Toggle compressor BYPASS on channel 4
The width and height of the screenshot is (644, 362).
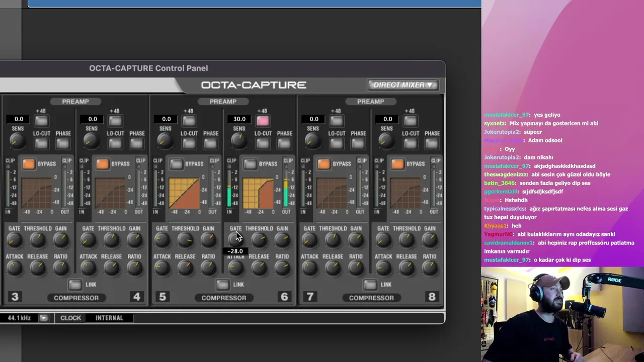click(103, 164)
